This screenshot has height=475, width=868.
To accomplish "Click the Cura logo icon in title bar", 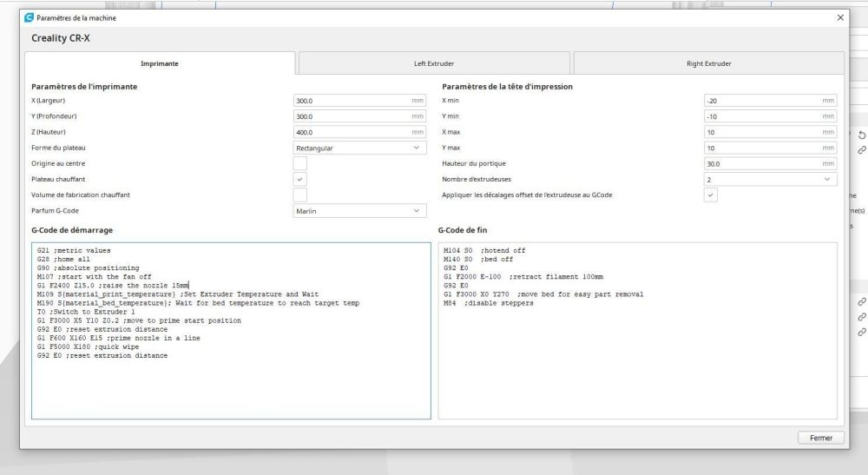I will (30, 17).
